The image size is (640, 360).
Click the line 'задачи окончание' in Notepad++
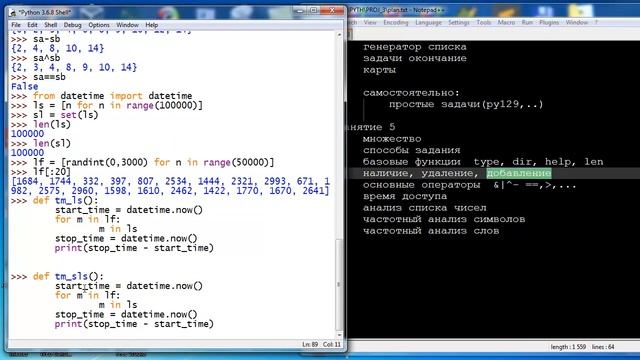415,58
